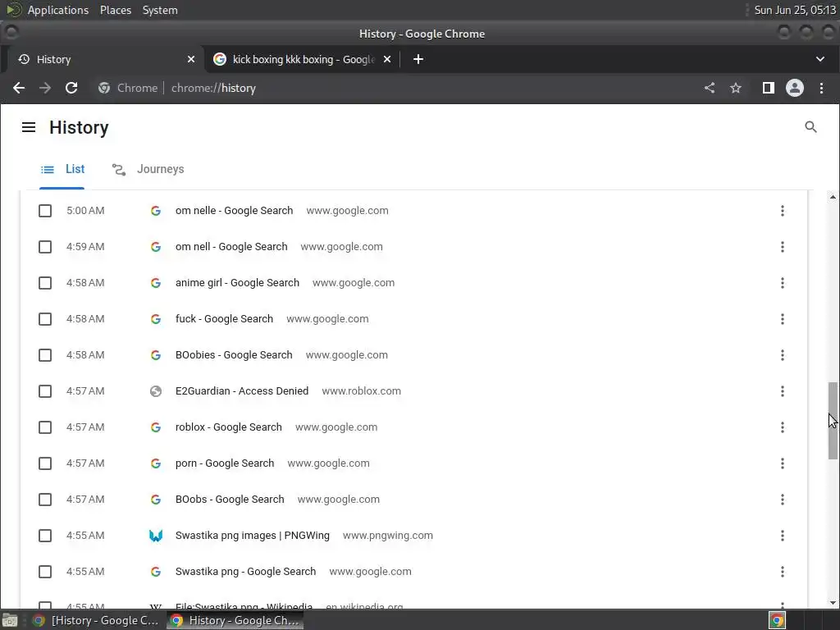Screen dimensions: 840x630
Task: Open roblox - Google Search link
Action: (x=228, y=427)
